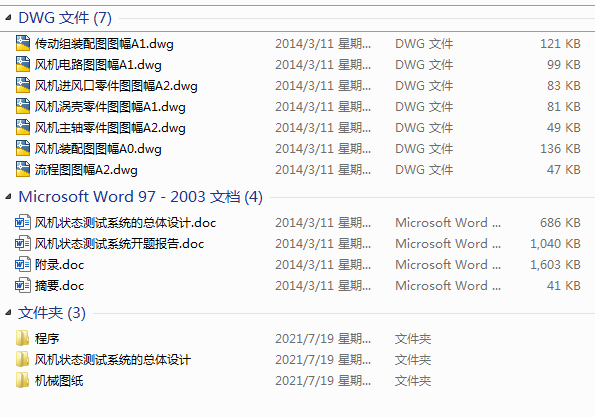Click the DWG icon of 风机主轴零件图图幅A2.dwg
Image resolution: width=595 pixels, height=417 pixels.
pyautogui.click(x=23, y=127)
